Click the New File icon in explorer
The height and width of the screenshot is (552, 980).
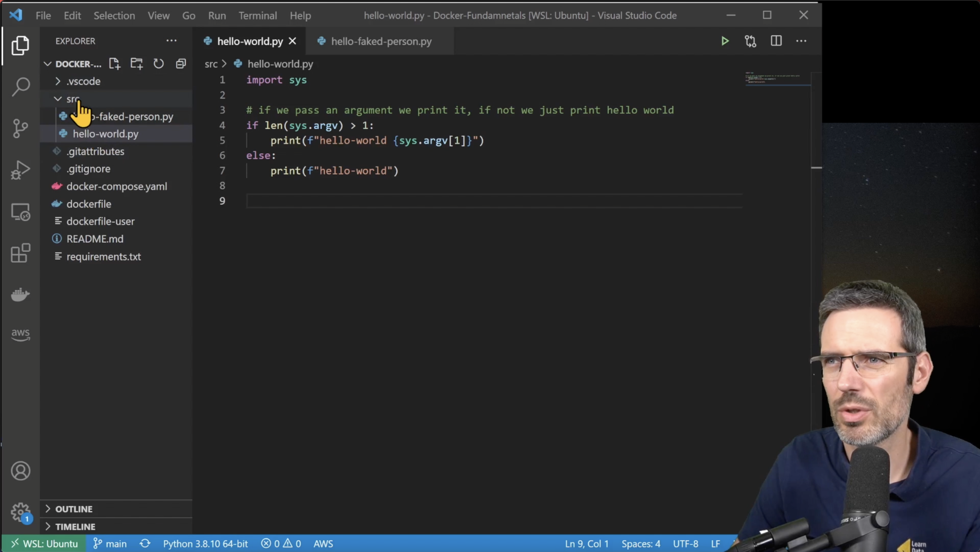pyautogui.click(x=115, y=64)
